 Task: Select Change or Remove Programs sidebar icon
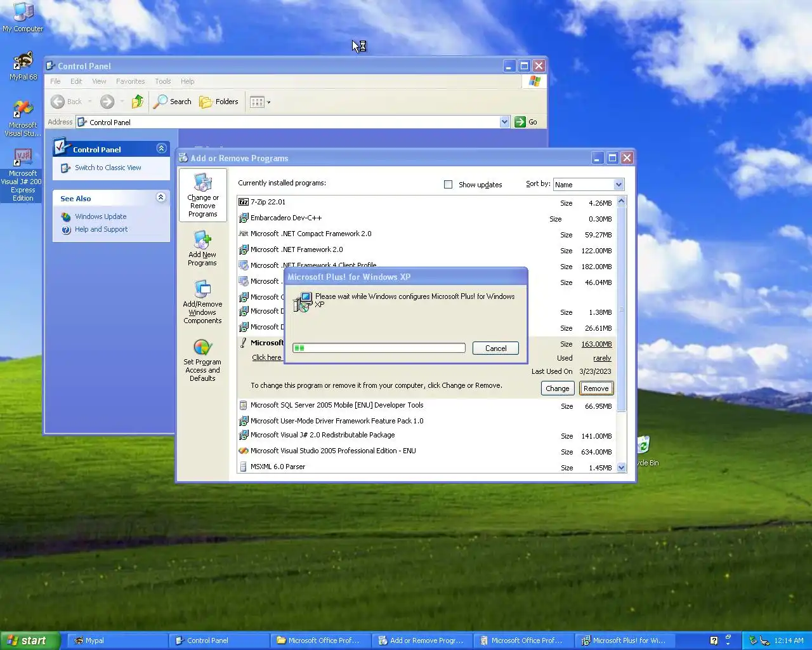203,195
